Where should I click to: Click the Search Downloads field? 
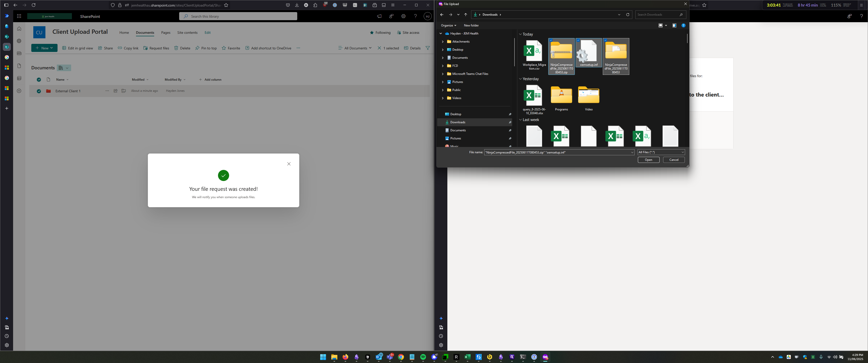click(660, 14)
